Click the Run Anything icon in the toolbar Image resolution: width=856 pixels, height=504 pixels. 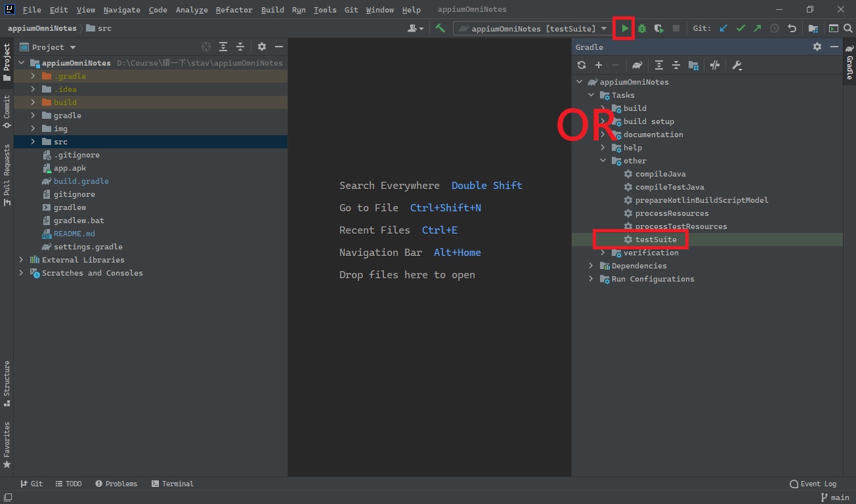(833, 28)
